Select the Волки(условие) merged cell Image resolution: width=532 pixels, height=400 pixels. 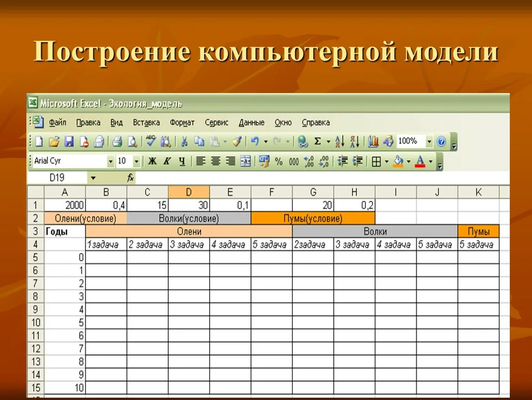pos(189,219)
